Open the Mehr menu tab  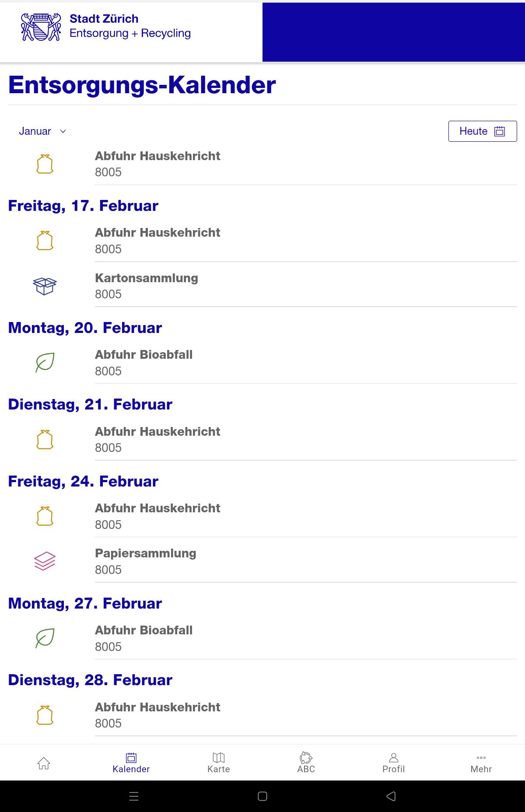pyautogui.click(x=481, y=763)
